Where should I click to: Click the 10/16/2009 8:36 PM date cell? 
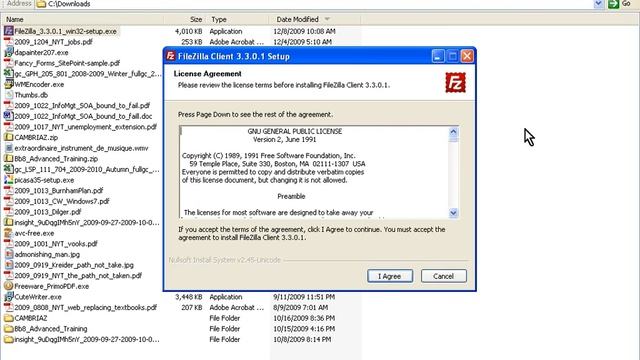pos(304,318)
